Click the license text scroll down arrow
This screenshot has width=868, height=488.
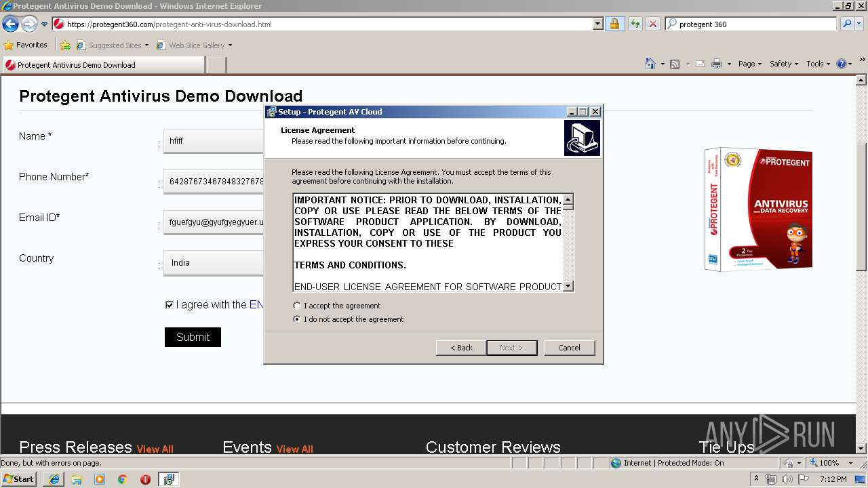pos(568,286)
